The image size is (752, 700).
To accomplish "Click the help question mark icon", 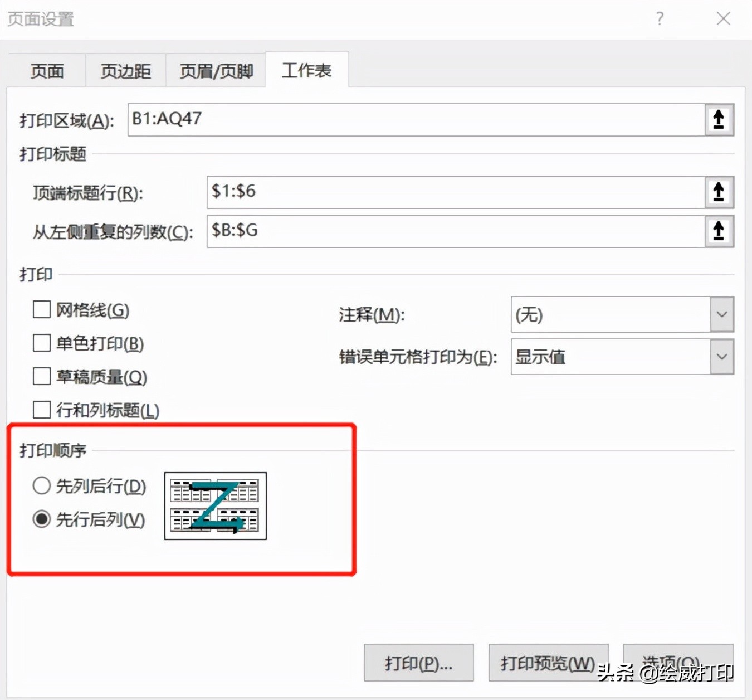I will pyautogui.click(x=659, y=18).
